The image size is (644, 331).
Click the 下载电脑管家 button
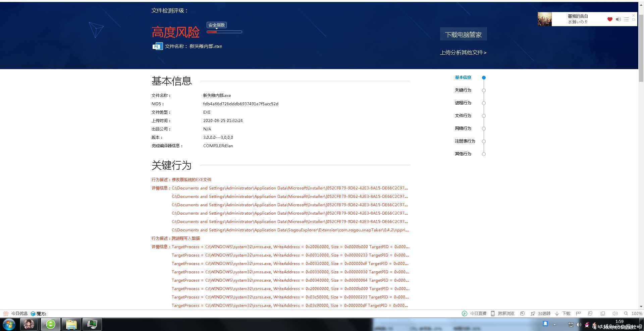click(463, 34)
